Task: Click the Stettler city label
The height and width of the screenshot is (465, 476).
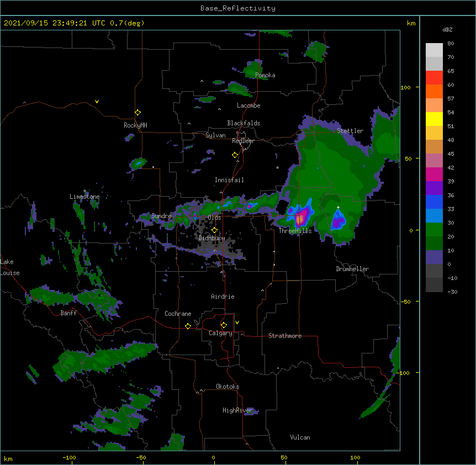Action: click(350, 131)
